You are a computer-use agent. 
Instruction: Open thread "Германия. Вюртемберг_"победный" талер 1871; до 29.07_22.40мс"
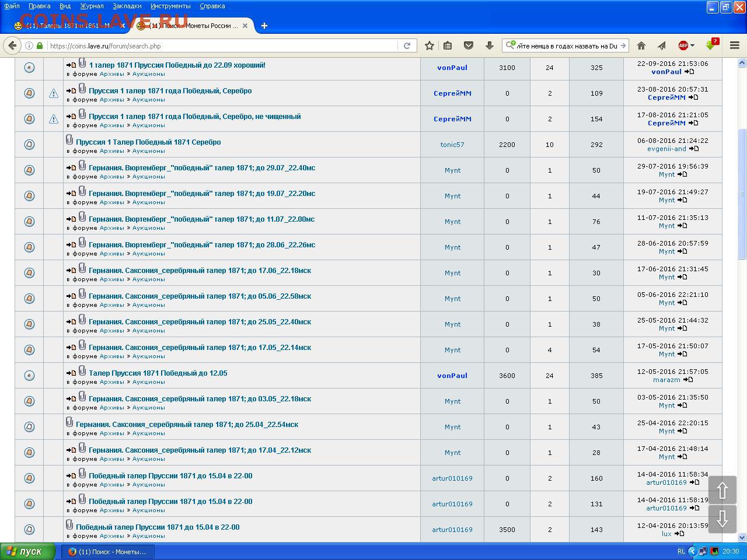[202, 167]
